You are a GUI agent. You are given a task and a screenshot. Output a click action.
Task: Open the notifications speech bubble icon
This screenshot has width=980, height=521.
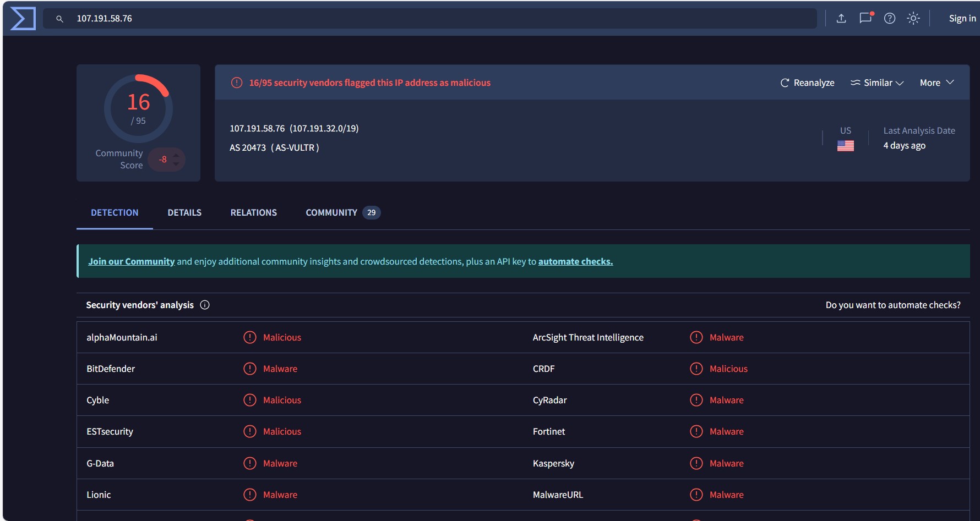coord(866,18)
